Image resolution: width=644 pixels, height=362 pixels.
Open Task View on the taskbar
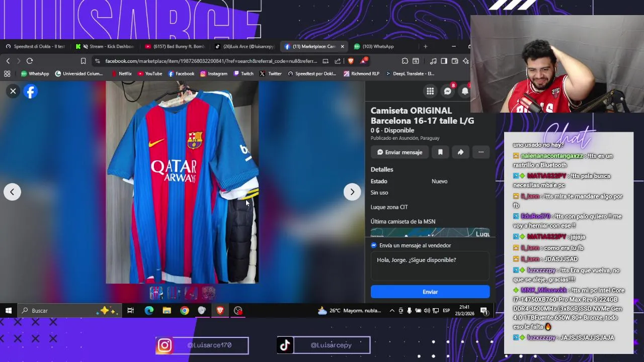click(x=130, y=311)
